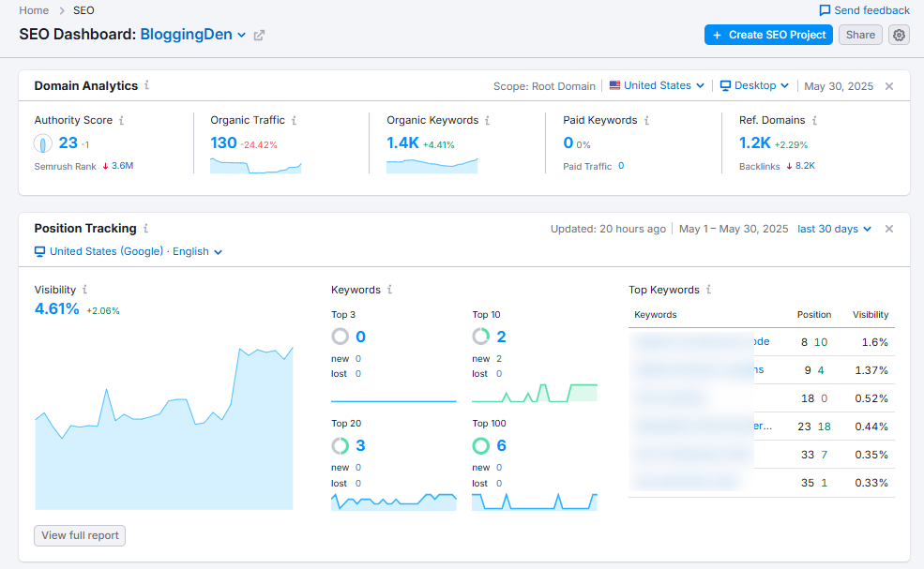Open Send feedback via the chat icon
The width and height of the screenshot is (924, 569).
coord(826,10)
